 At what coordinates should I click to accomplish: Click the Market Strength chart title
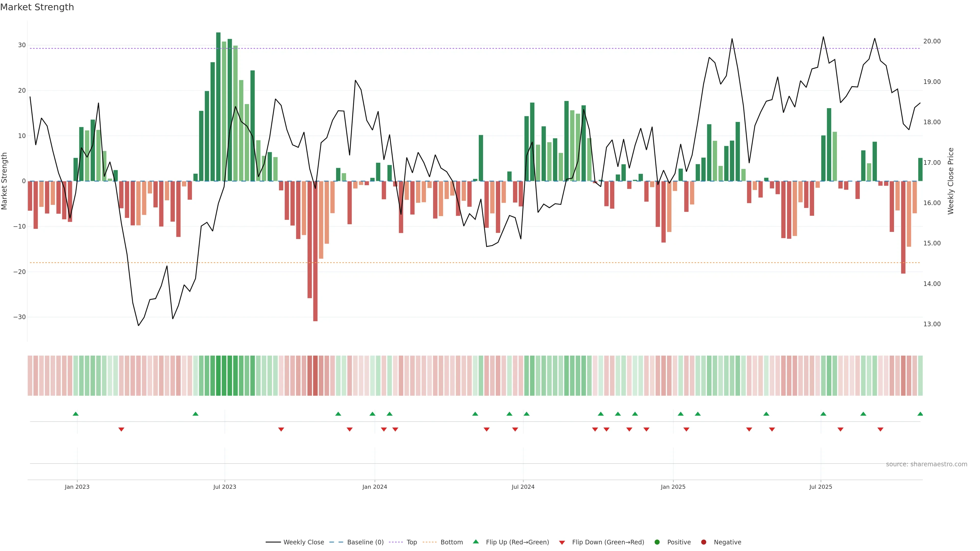click(37, 7)
